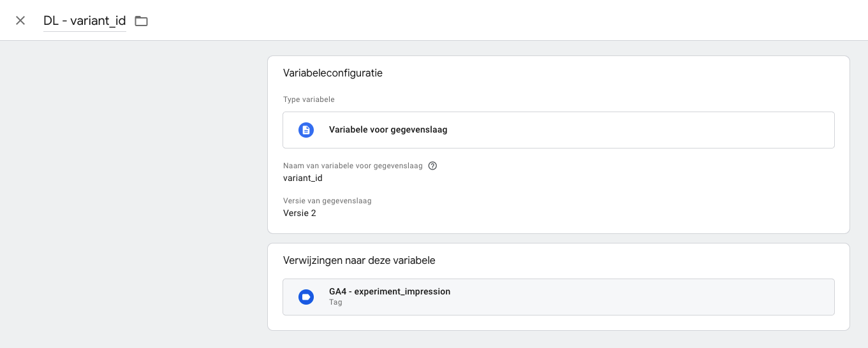Select the Variabele voor gegevenslaag type box
Viewport: 868px width, 348px height.
point(558,130)
